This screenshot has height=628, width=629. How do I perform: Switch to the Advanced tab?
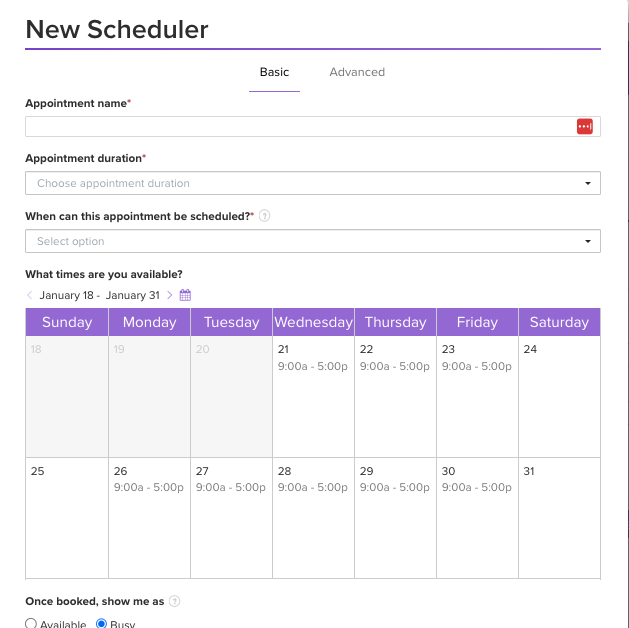(357, 72)
